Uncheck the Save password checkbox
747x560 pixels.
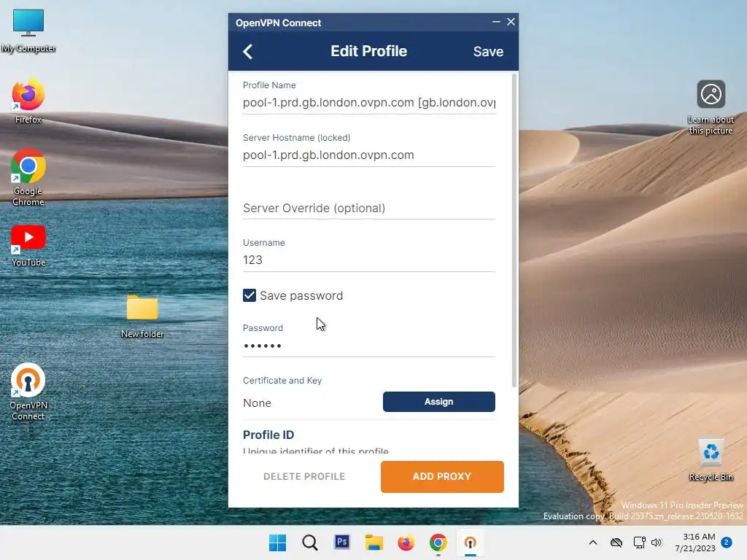[249, 295]
